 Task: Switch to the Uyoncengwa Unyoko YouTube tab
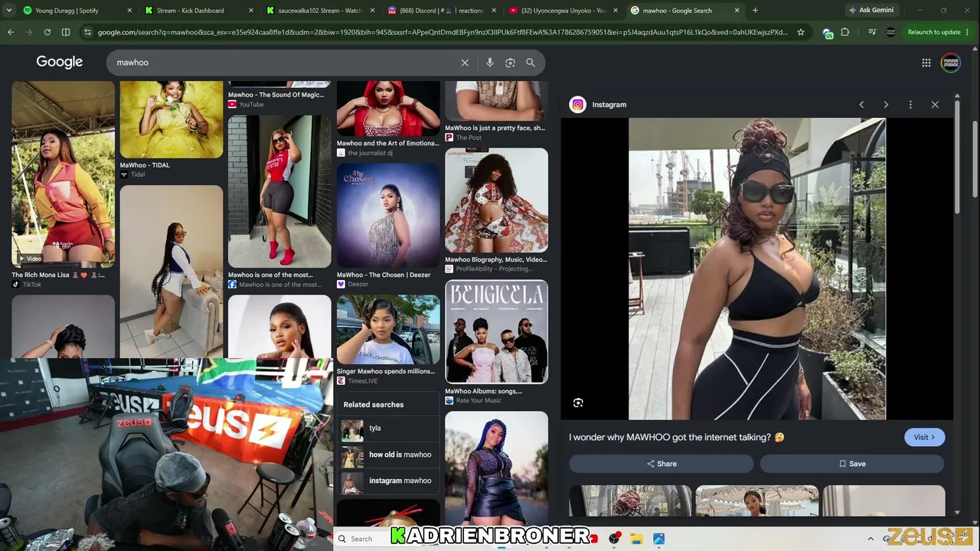pyautogui.click(x=563, y=11)
